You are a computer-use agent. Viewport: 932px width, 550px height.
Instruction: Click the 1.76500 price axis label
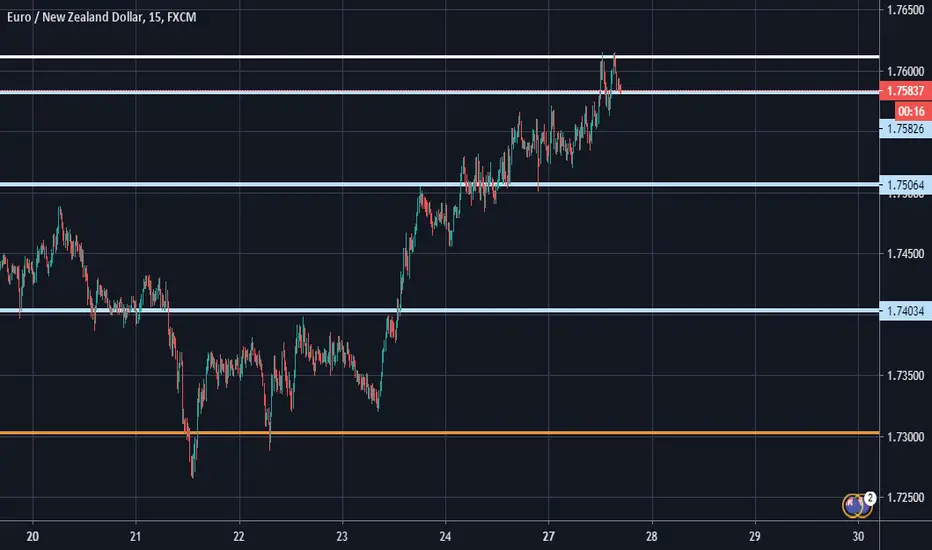tap(905, 10)
